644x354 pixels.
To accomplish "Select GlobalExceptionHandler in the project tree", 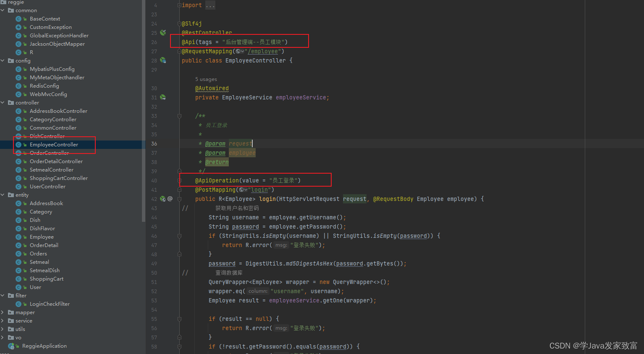I will click(59, 36).
